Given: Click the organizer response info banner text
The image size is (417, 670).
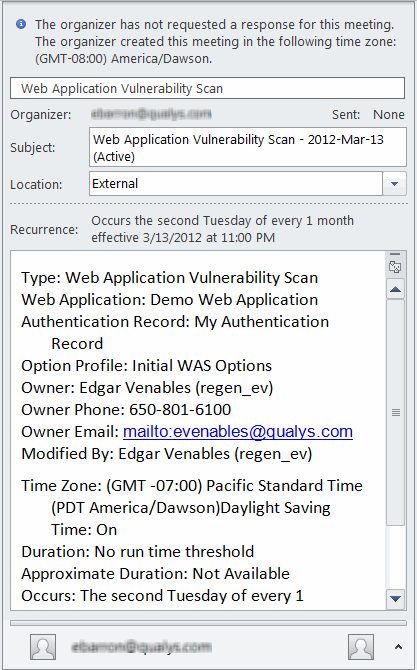Looking at the screenshot, I should coord(216,41).
